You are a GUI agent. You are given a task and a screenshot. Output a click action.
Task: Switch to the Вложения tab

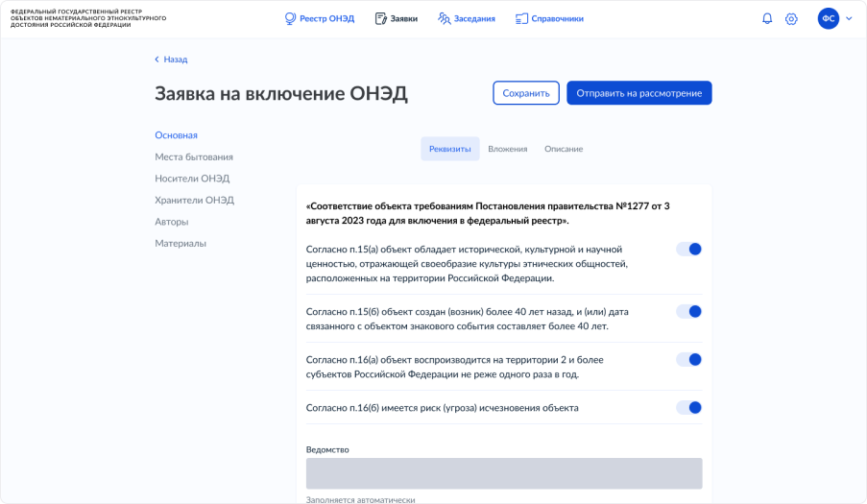(508, 149)
